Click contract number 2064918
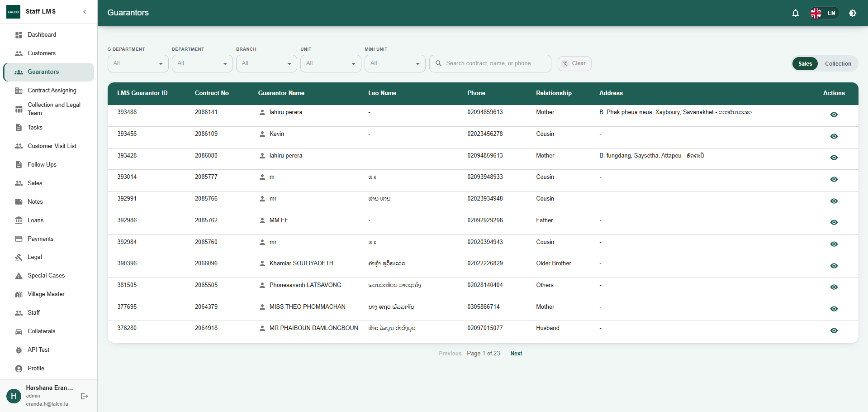Viewport: 868px width, 412px height. point(206,328)
